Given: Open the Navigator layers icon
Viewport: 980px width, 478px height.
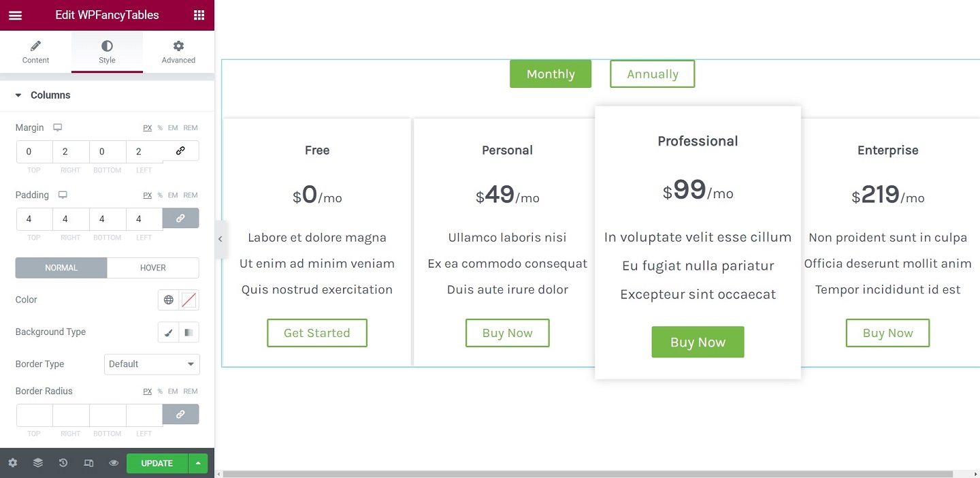Looking at the screenshot, I should pos(37,463).
